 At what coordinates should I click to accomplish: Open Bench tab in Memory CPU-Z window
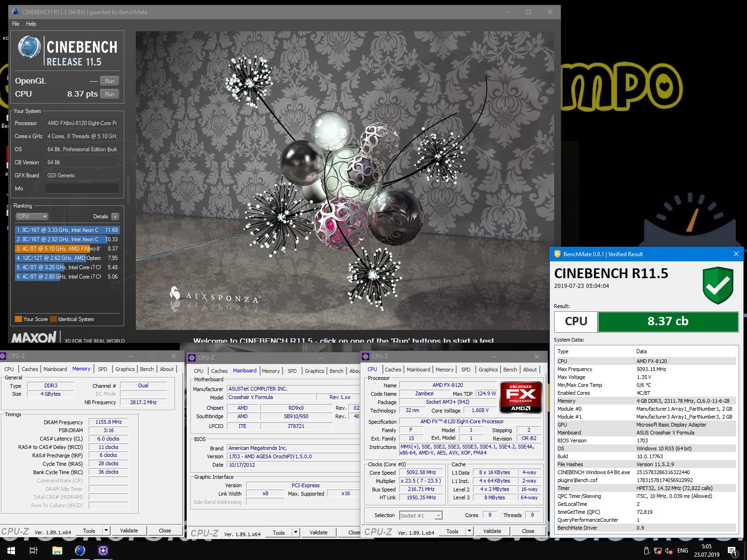point(147,369)
